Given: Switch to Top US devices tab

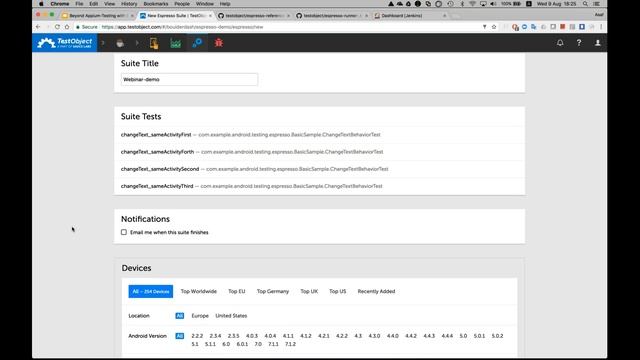Looking at the screenshot, I should tap(338, 291).
